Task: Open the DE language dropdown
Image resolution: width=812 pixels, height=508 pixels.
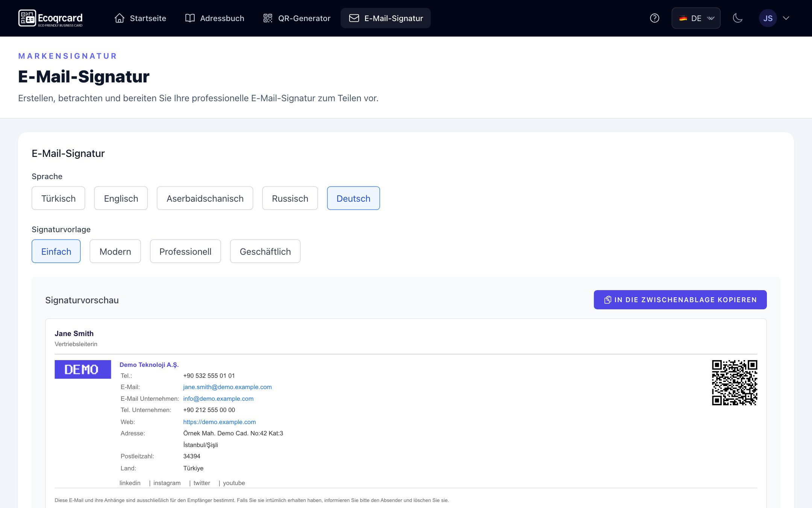Action: pos(696,18)
